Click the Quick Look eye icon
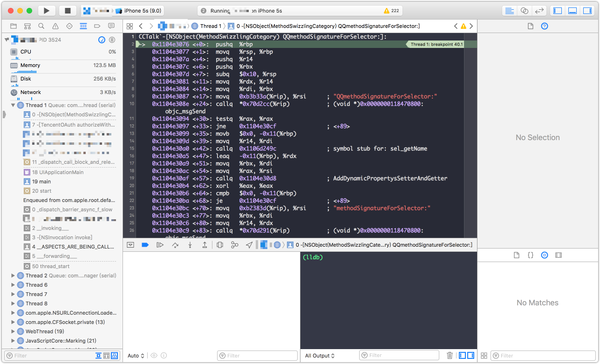The image size is (600, 364). tap(154, 356)
